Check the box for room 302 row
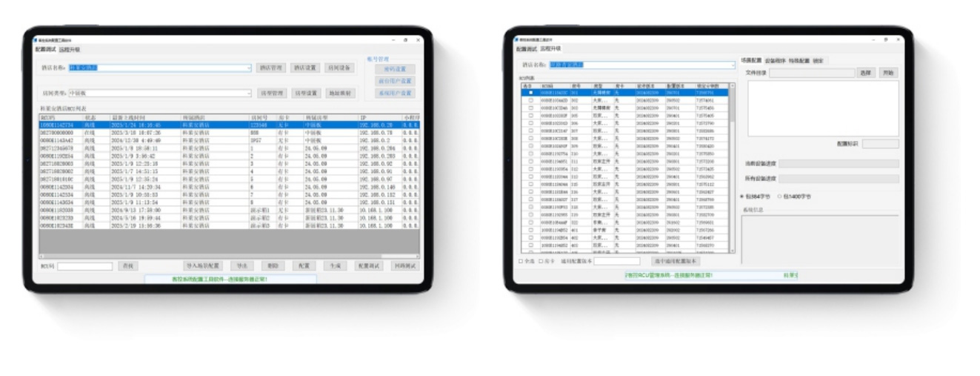 pos(530,99)
